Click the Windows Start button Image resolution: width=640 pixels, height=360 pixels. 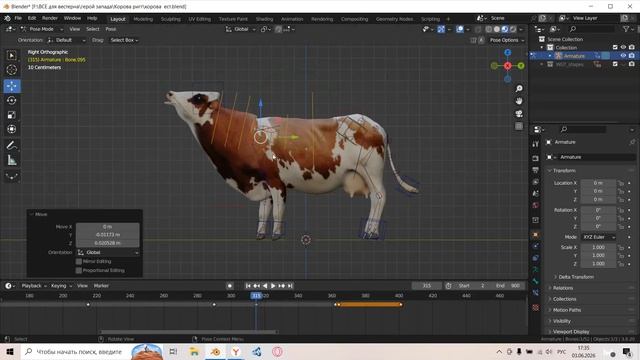pos(10,352)
